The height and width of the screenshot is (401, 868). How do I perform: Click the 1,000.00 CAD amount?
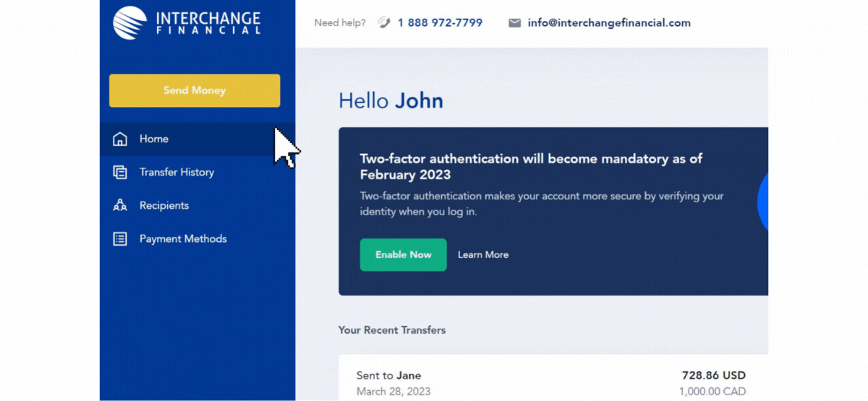712,392
